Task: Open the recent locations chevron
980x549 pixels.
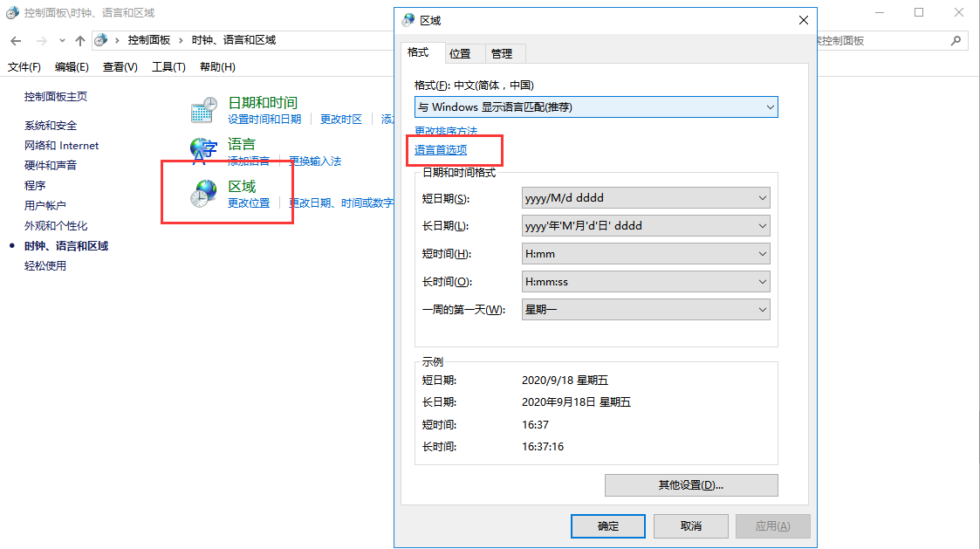Action: [62, 40]
